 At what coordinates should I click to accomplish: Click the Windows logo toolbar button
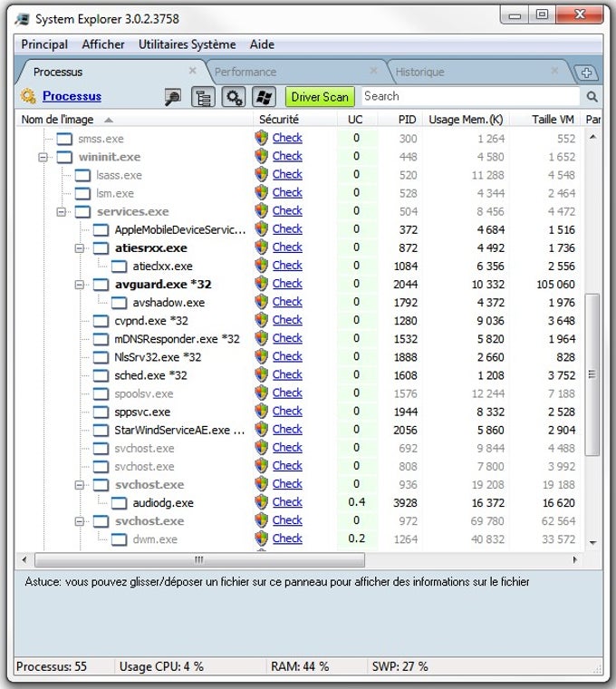pyautogui.click(x=264, y=97)
